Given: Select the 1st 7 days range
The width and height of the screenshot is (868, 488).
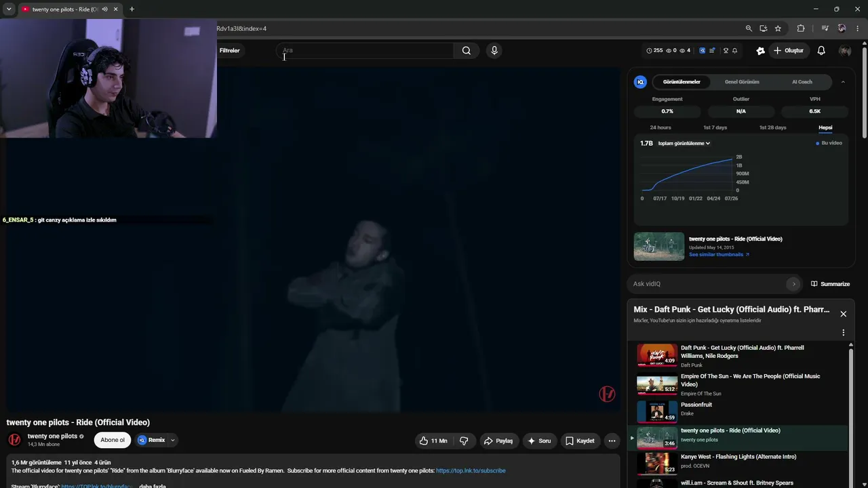Looking at the screenshot, I should (715, 127).
